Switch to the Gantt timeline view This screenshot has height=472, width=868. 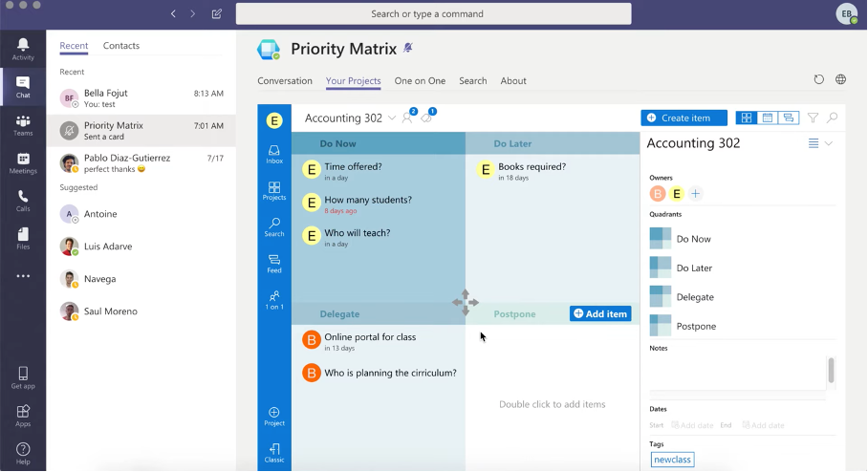[789, 118]
